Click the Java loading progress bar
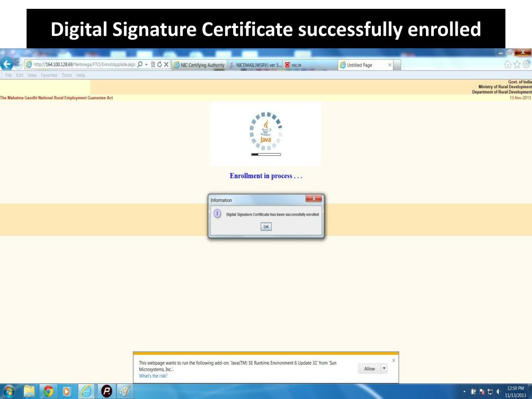Viewport: 532px width, 399px height. [266, 154]
